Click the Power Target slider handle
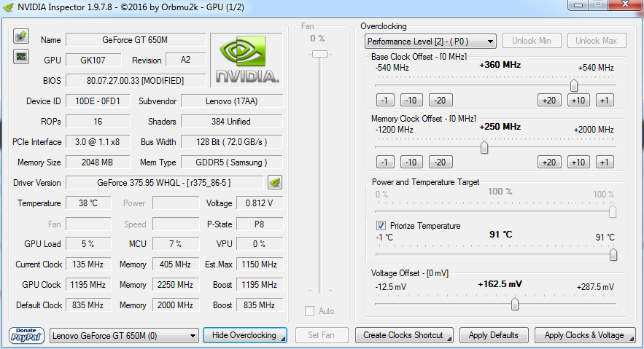Image resolution: width=644 pixels, height=349 pixels. click(613, 211)
